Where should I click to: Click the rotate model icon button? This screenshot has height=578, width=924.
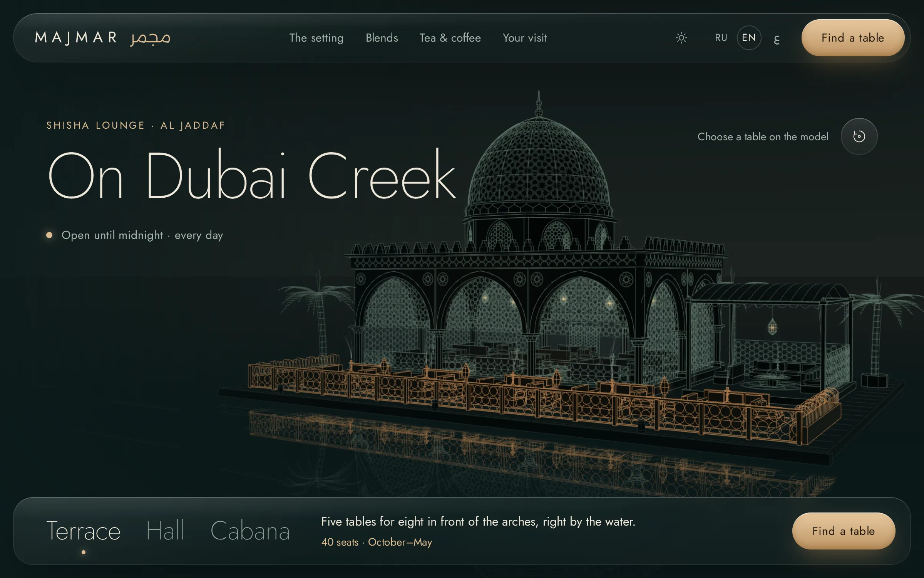pyautogui.click(x=859, y=136)
